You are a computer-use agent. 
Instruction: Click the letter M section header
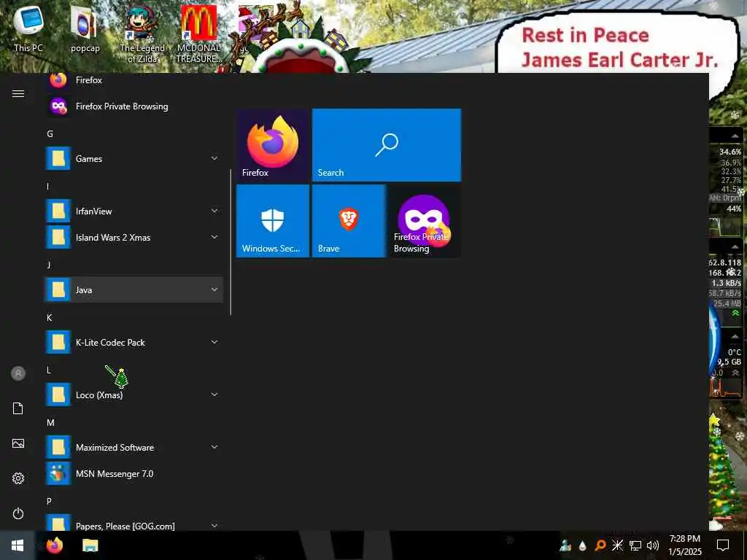[50, 422]
